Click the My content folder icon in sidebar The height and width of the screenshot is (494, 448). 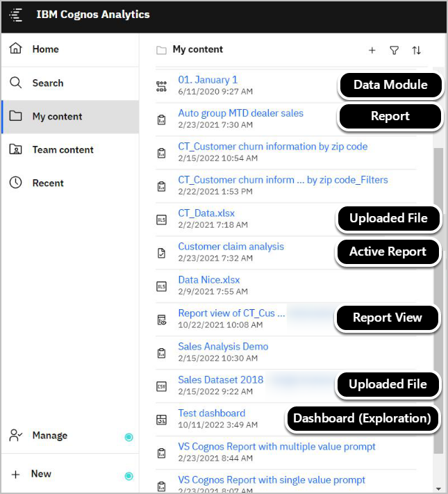tap(15, 116)
